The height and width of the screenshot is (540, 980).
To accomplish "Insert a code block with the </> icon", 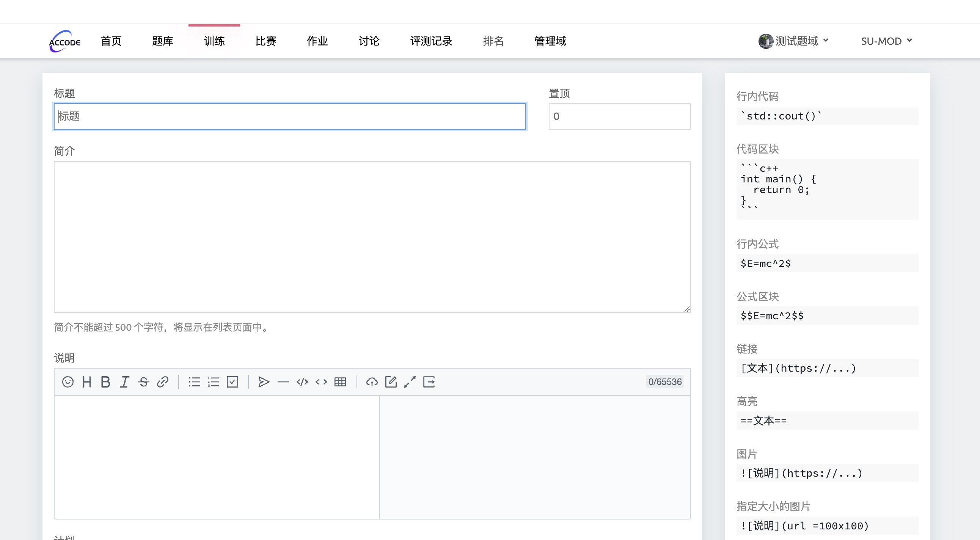I will [302, 382].
